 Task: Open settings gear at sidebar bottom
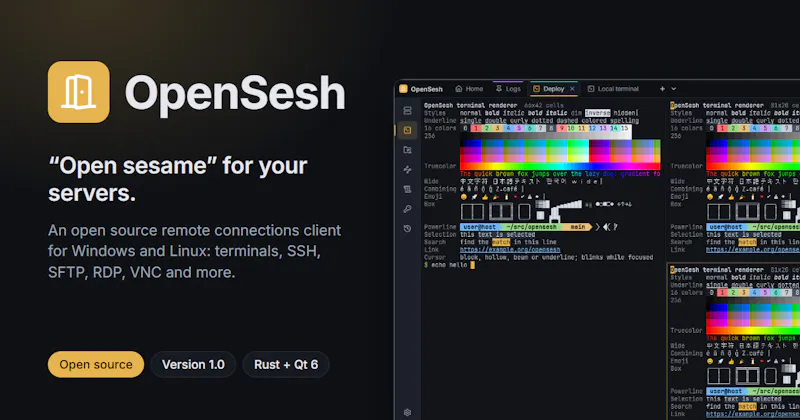(407, 412)
